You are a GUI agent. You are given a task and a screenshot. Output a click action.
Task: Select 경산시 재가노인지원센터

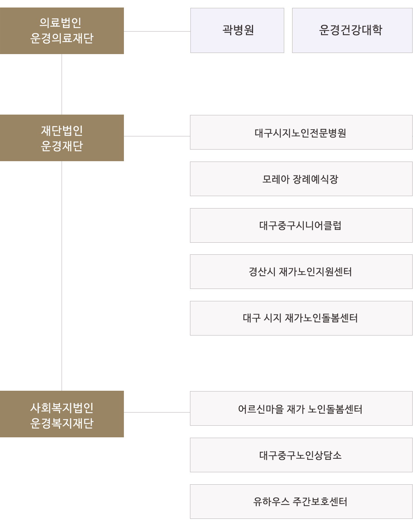coord(301,272)
